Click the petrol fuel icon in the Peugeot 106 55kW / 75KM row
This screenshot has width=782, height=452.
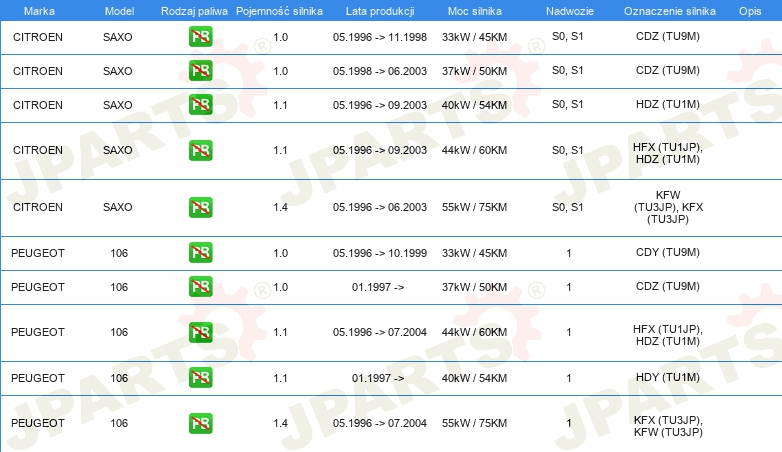200,423
